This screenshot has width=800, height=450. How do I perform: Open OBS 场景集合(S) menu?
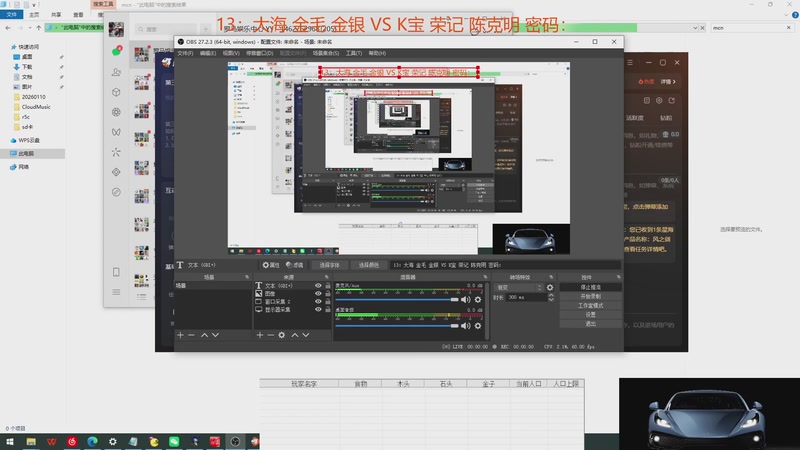(x=326, y=53)
